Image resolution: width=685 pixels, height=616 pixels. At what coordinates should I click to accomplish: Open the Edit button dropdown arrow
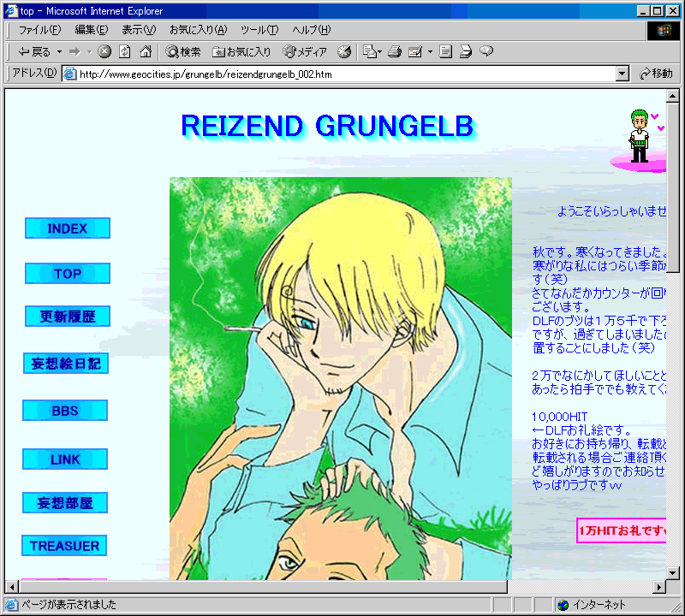[x=430, y=52]
